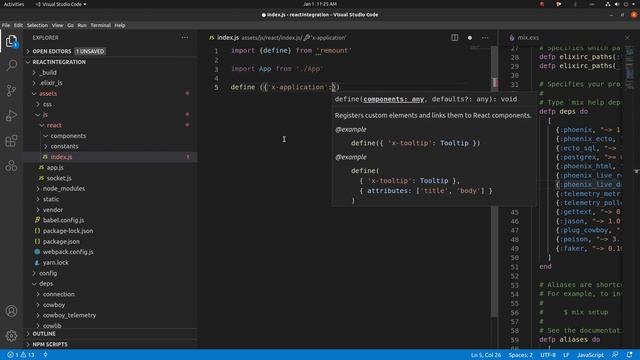Open the Visual Studio Code app menu
Screen dimensions: 640x360
[x=60, y=4]
